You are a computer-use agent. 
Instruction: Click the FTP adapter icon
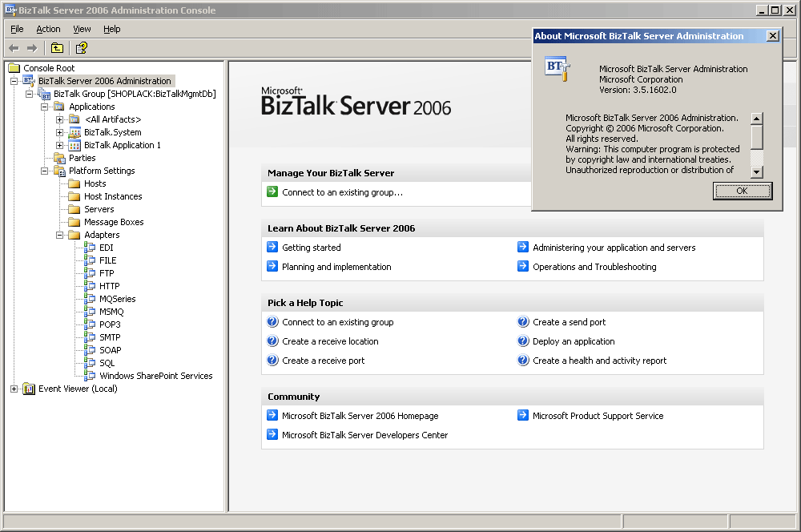90,273
